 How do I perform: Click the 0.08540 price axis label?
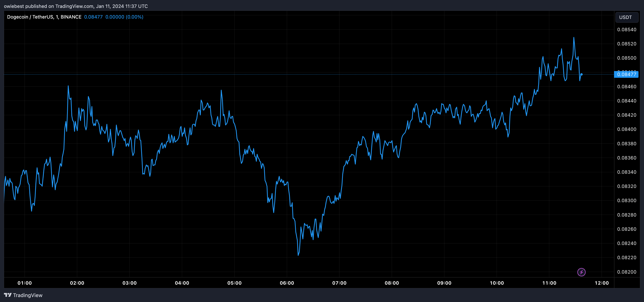[627, 30]
